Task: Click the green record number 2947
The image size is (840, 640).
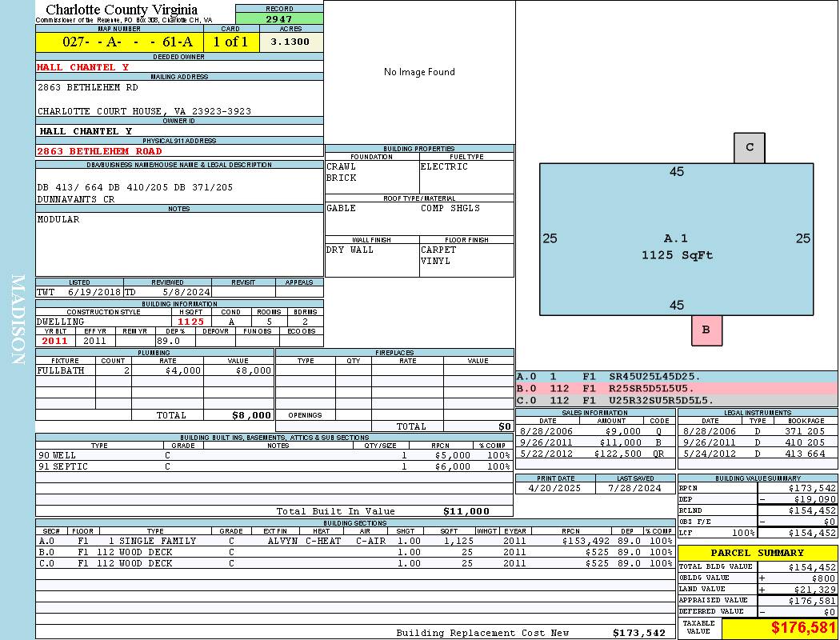Action: tap(279, 18)
